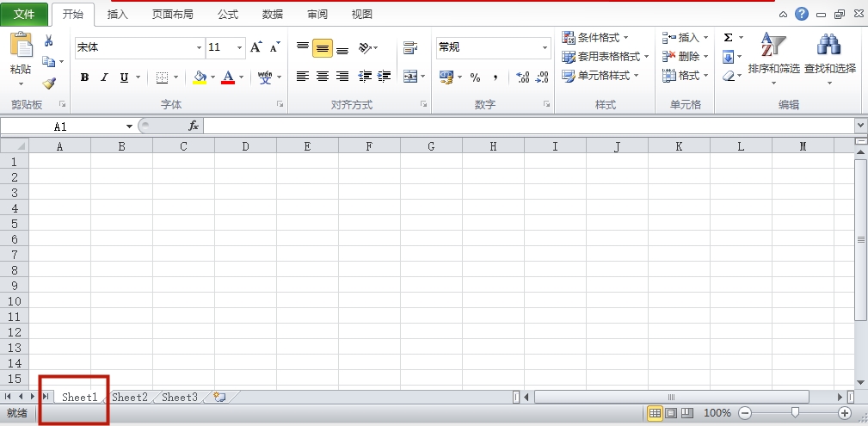Click the 插入 insert cells button
Viewport: 868px width, 426px height.
pyautogui.click(x=686, y=38)
